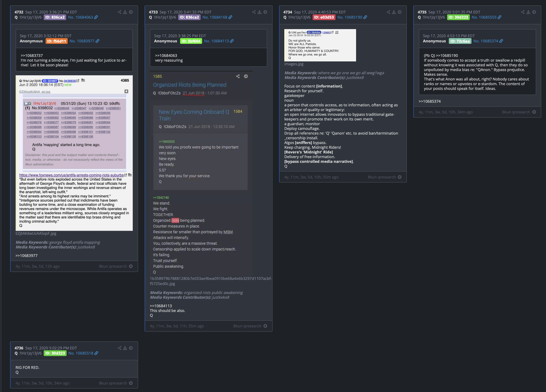Viewport: 546px width, 392px height.
Task: Open quoted post link No. 10684113
Action: [x=216, y=41]
